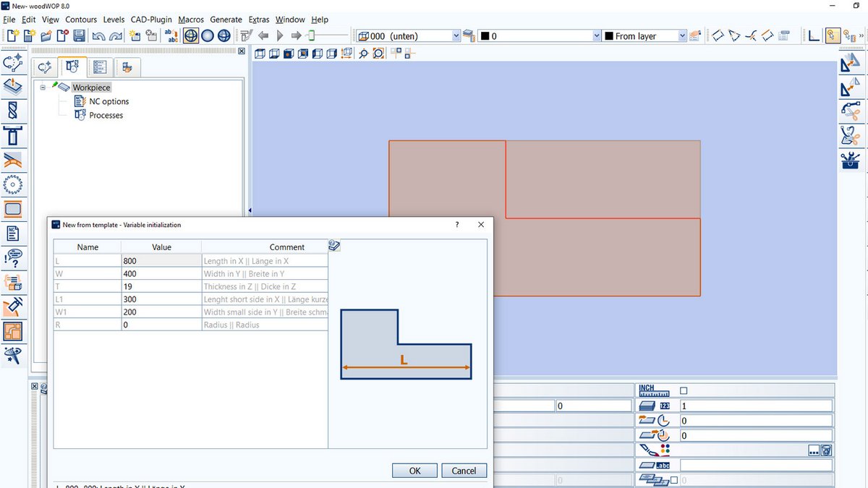Click the zoom magnifier icon in the view toolbar
Image resolution: width=868 pixels, height=488 pixels.
pos(363,53)
